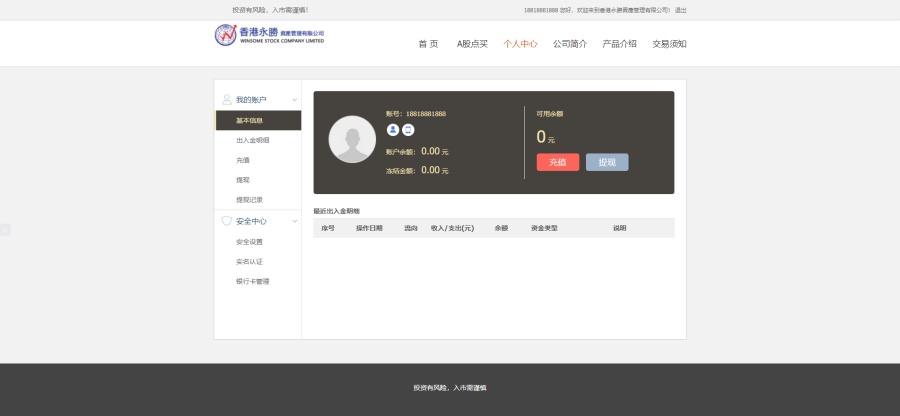Click the blue-gray 提现 button
The image size is (900, 416).
click(x=607, y=162)
